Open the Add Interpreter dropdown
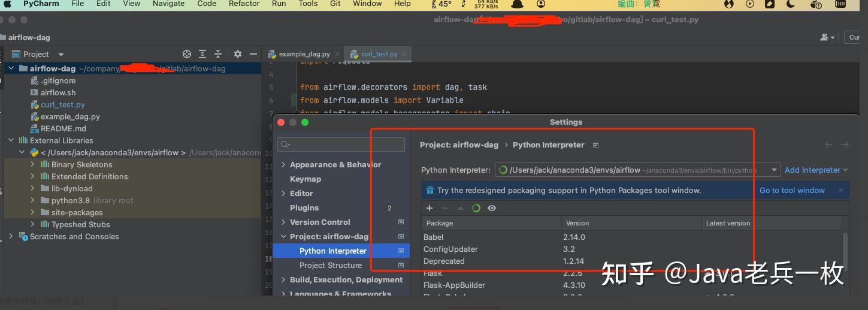Screen dimensions: 868x310 816,170
